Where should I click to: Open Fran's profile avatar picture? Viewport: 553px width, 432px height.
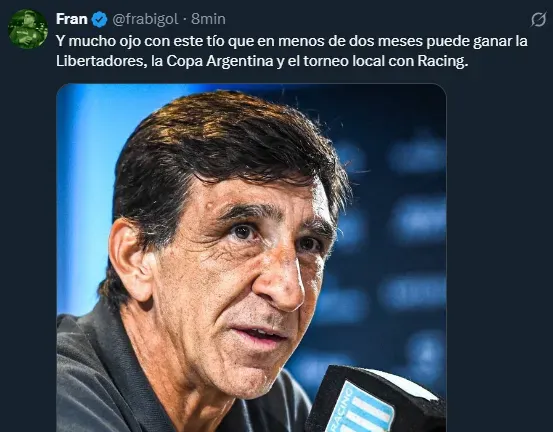coord(28,29)
